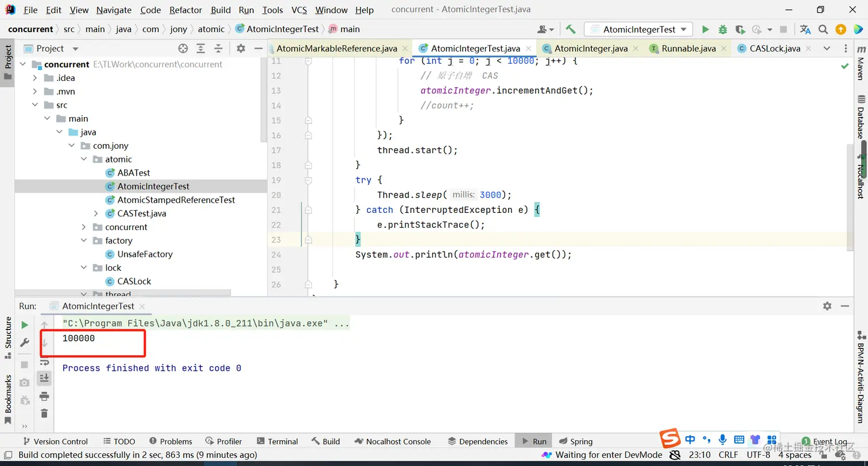868x466 pixels.
Task: Open the Navigate menu
Action: pyautogui.click(x=114, y=10)
